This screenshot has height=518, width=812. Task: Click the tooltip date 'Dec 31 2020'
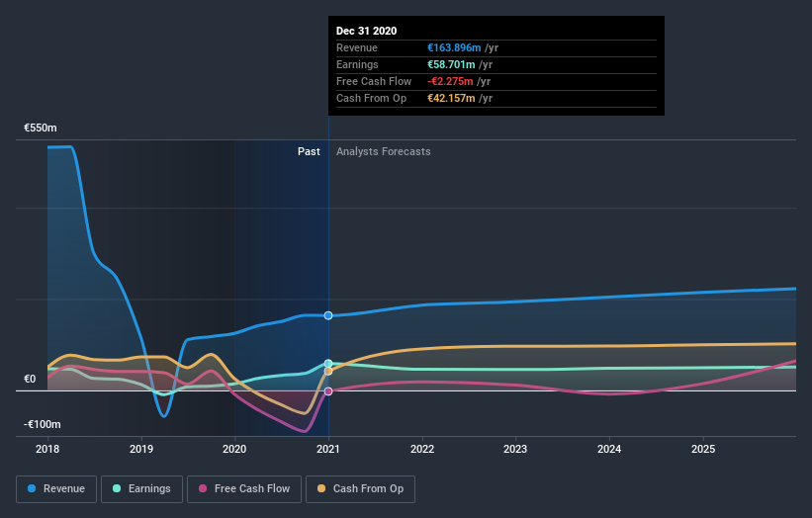[367, 31]
